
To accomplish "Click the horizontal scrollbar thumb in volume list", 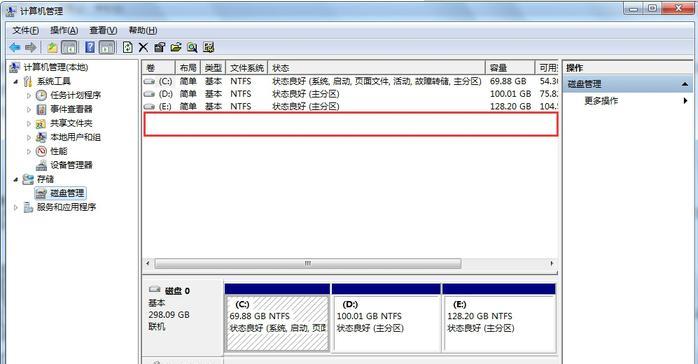I will pyautogui.click(x=308, y=263).
